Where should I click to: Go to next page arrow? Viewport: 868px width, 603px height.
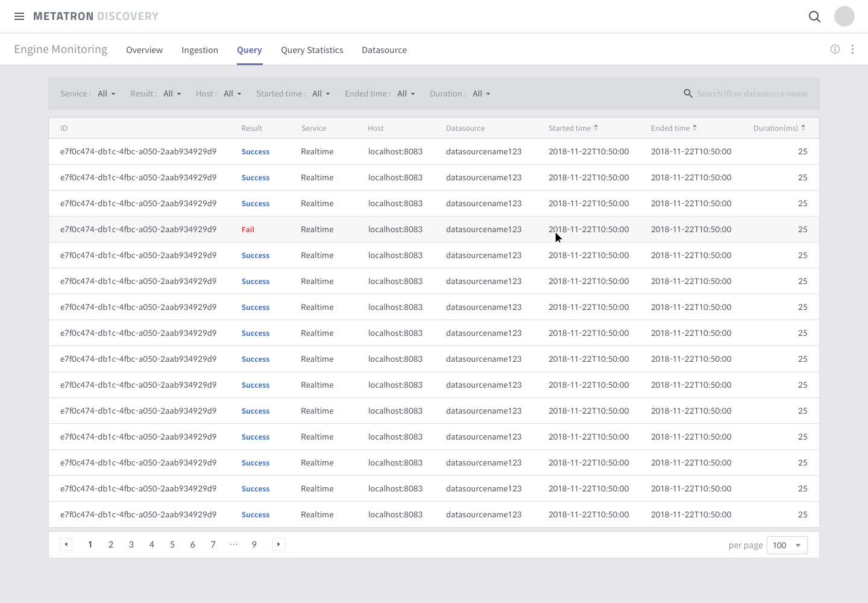click(278, 545)
